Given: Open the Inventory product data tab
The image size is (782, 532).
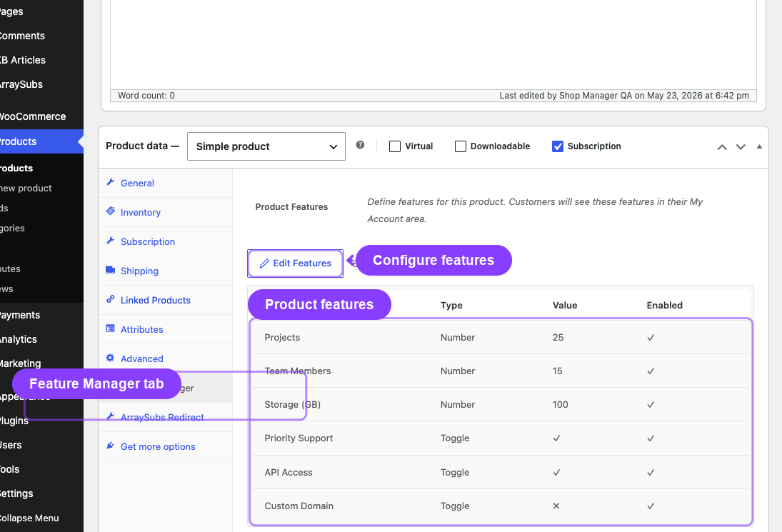Looking at the screenshot, I should 165,212.
